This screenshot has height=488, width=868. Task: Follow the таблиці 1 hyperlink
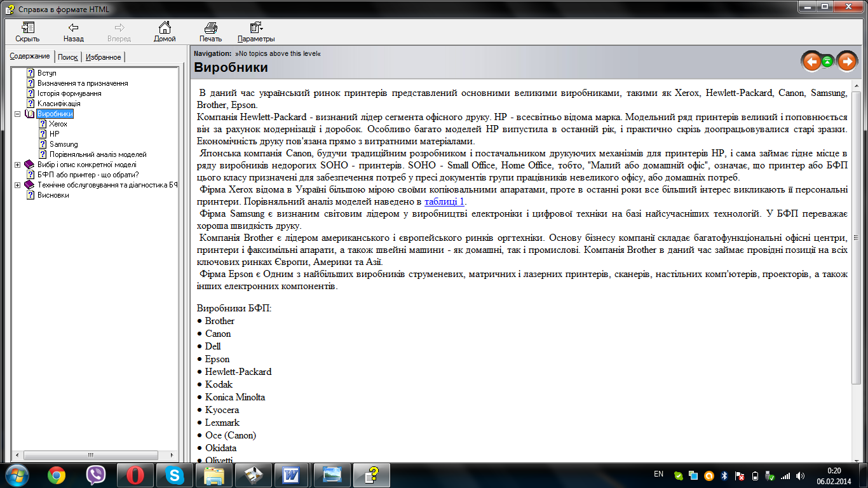click(x=444, y=201)
